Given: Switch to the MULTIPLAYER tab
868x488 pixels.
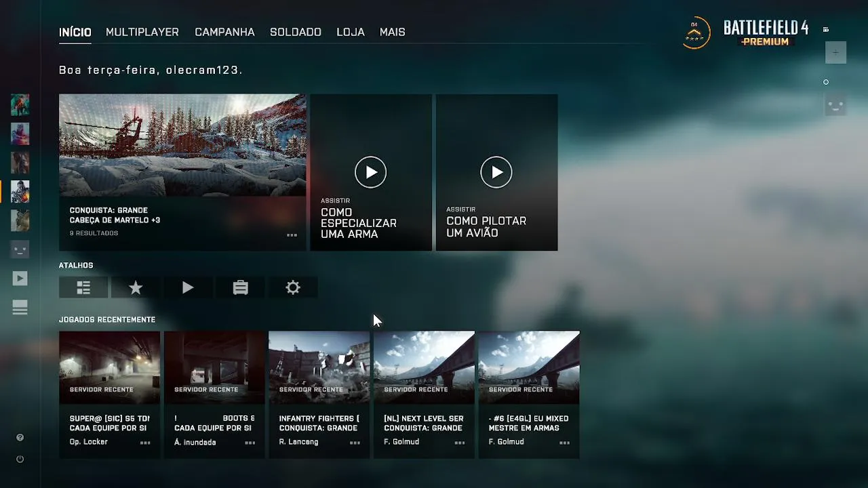Looking at the screenshot, I should 142,32.
